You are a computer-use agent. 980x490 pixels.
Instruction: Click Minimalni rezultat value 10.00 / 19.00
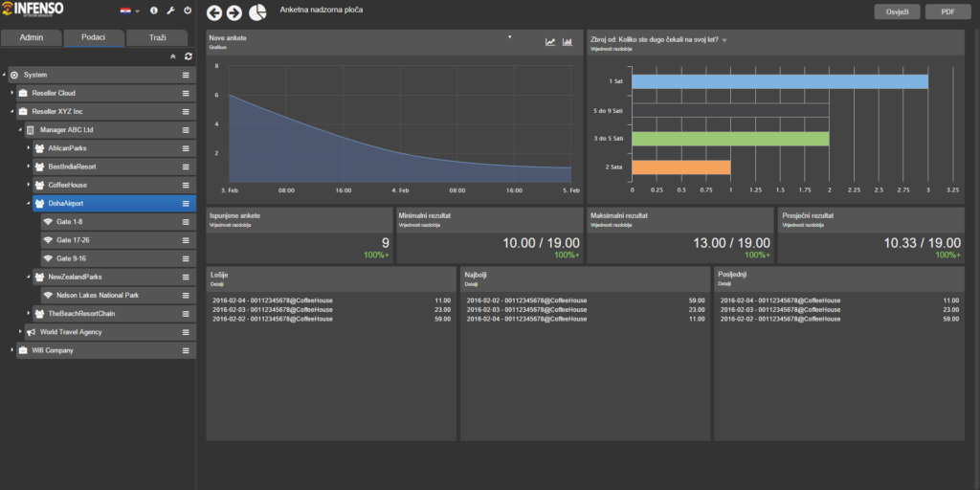542,243
